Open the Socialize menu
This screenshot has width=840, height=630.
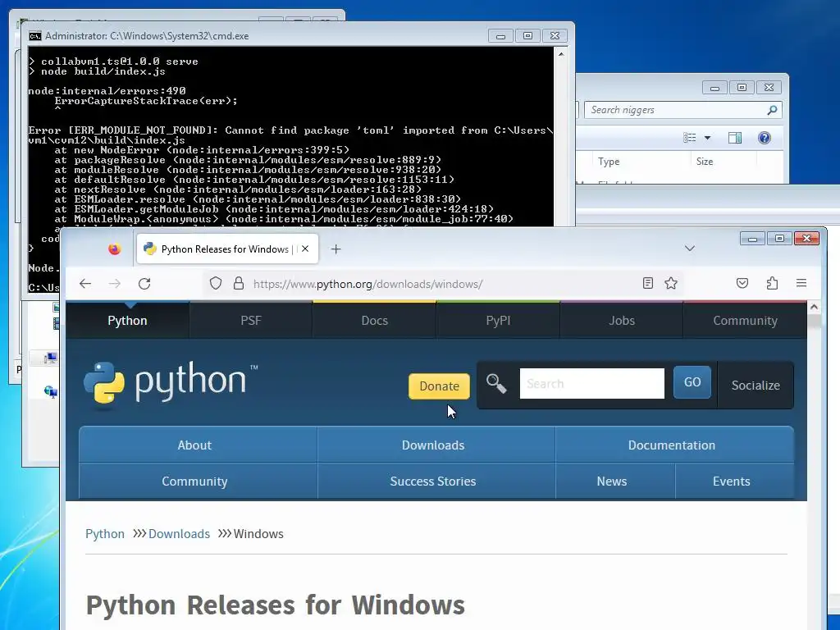point(756,386)
